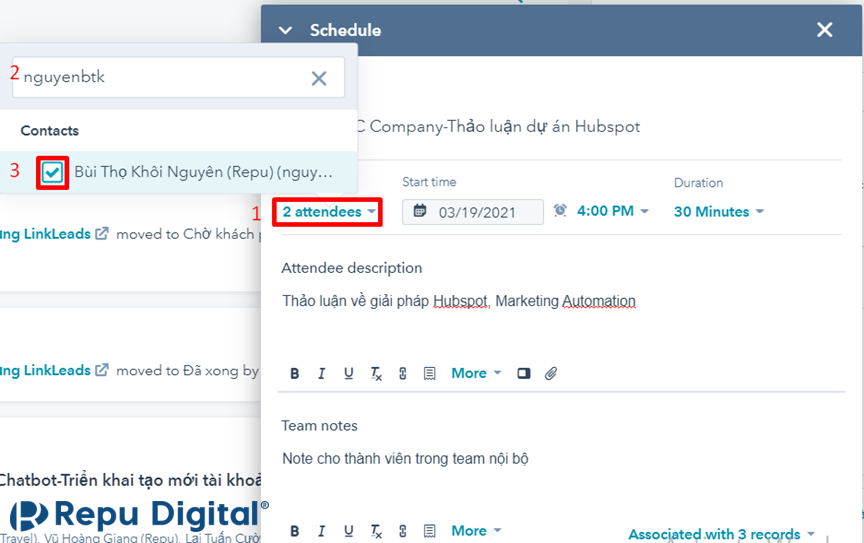The height and width of the screenshot is (543, 864).
Task: Click the Schedule panel title
Action: click(x=345, y=30)
